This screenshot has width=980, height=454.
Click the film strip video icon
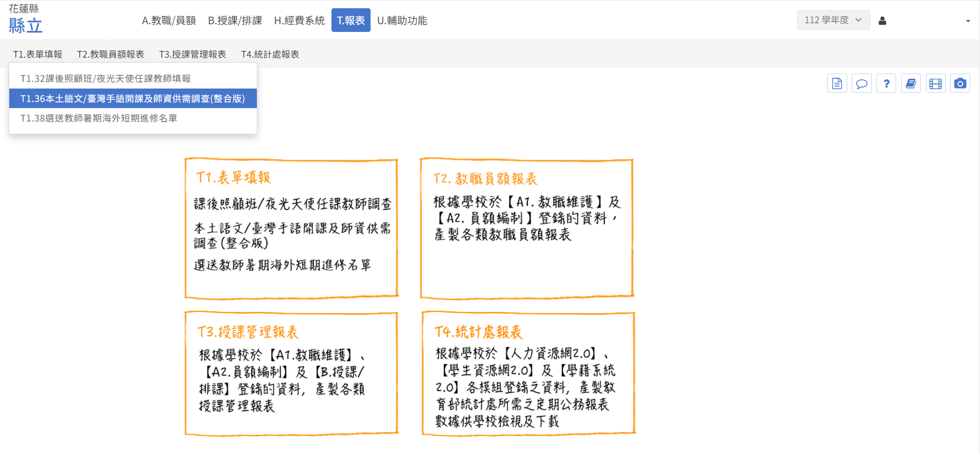pyautogui.click(x=936, y=83)
